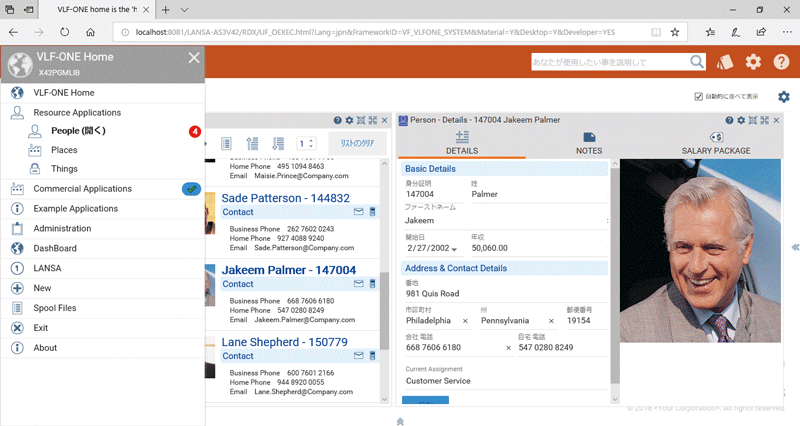Select Administration in the side menu
Viewport: 800px width, 426px height.
click(62, 228)
